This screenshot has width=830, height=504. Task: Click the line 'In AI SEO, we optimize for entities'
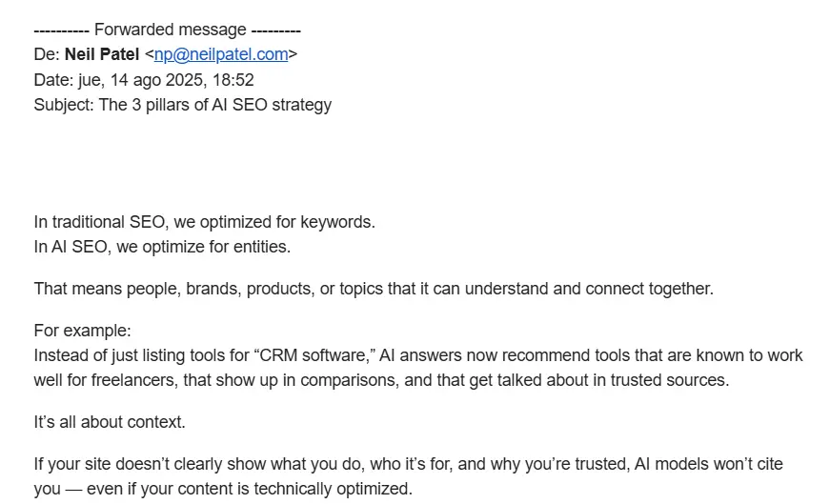point(162,247)
